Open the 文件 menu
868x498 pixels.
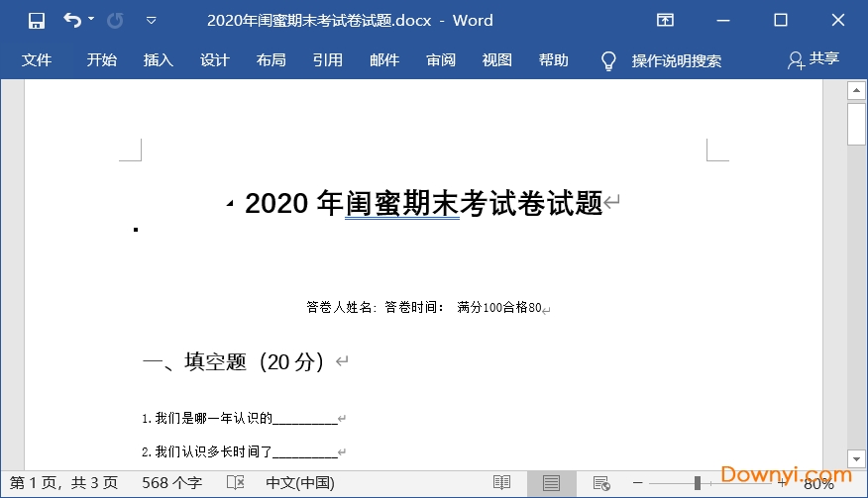tap(37, 59)
